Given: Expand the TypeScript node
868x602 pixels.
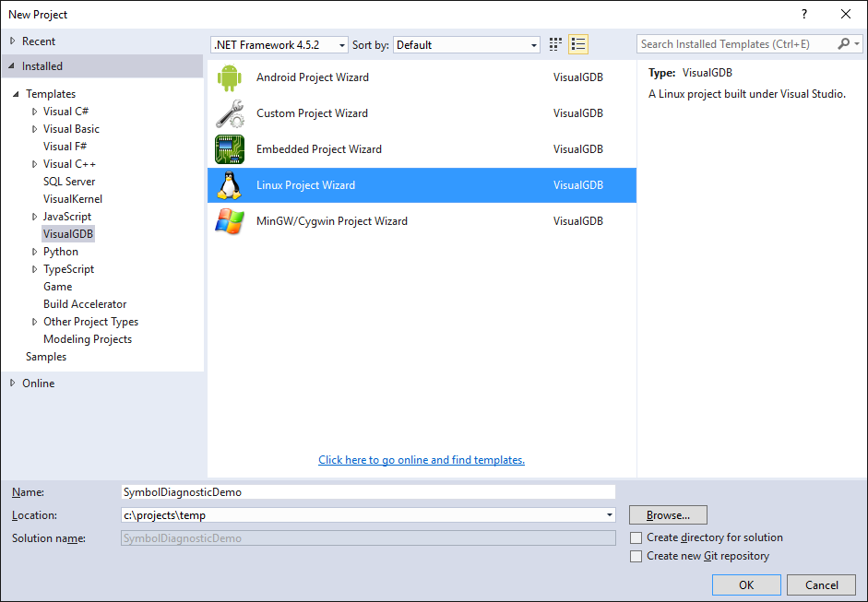Looking at the screenshot, I should (35, 269).
